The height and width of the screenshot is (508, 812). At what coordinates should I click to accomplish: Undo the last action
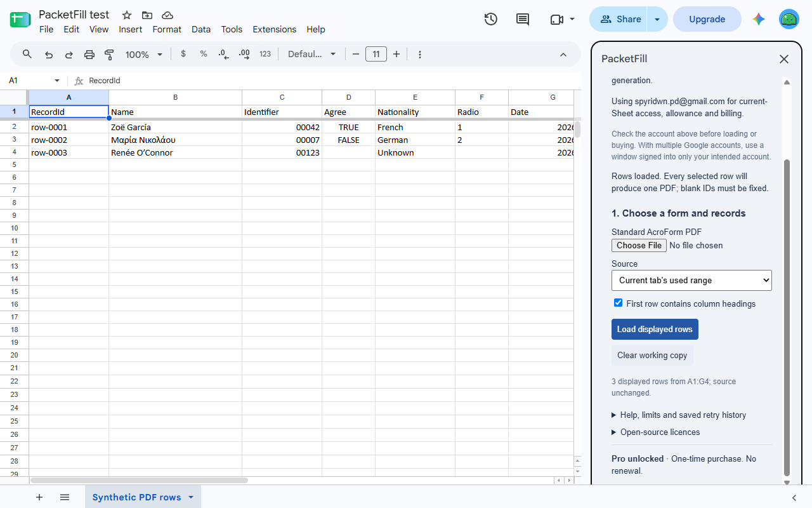tap(49, 55)
